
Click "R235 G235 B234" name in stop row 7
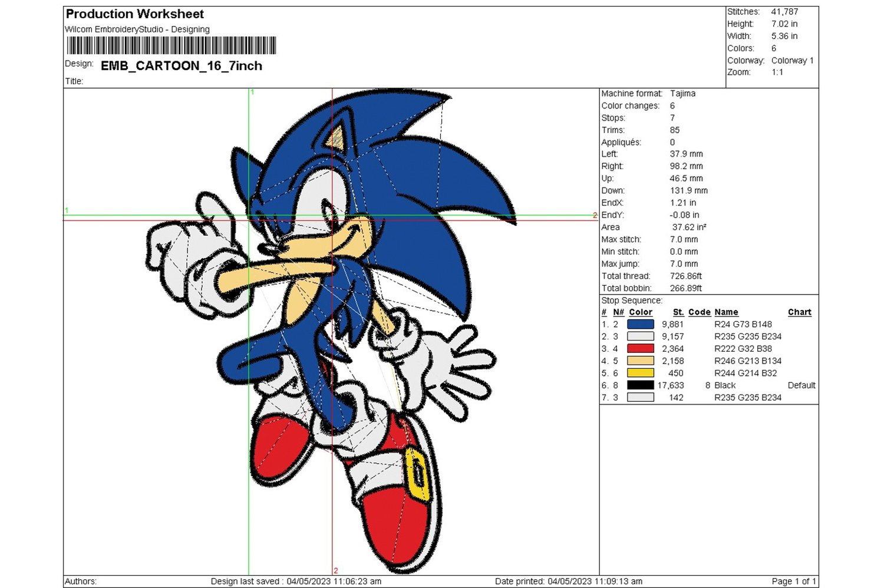[x=748, y=398]
